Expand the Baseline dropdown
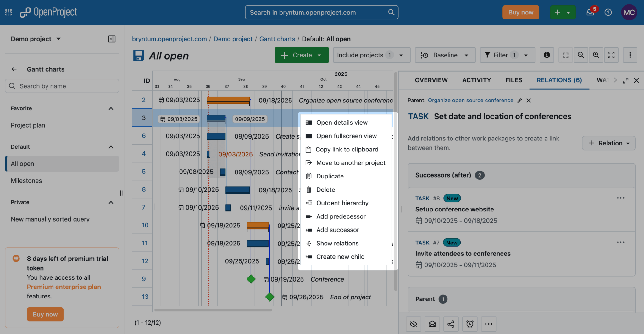Image resolution: width=644 pixels, height=334 pixels. (x=445, y=55)
